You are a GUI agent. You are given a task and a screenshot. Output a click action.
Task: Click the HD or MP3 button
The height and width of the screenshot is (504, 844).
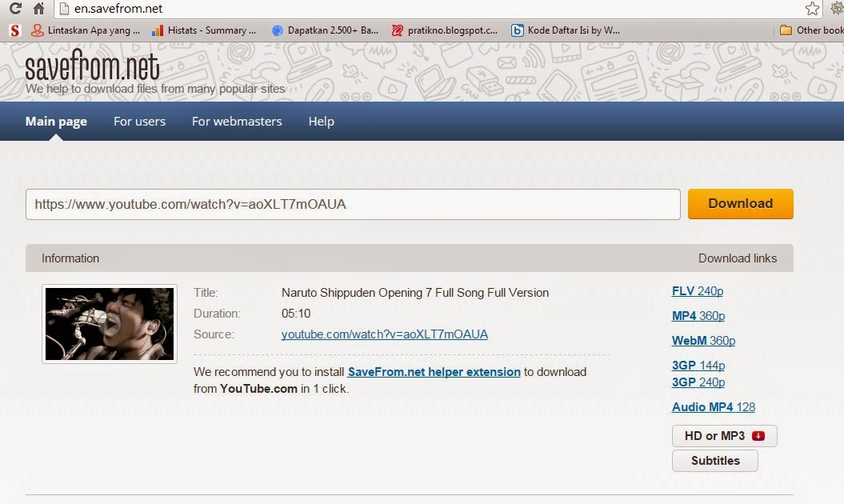click(725, 436)
